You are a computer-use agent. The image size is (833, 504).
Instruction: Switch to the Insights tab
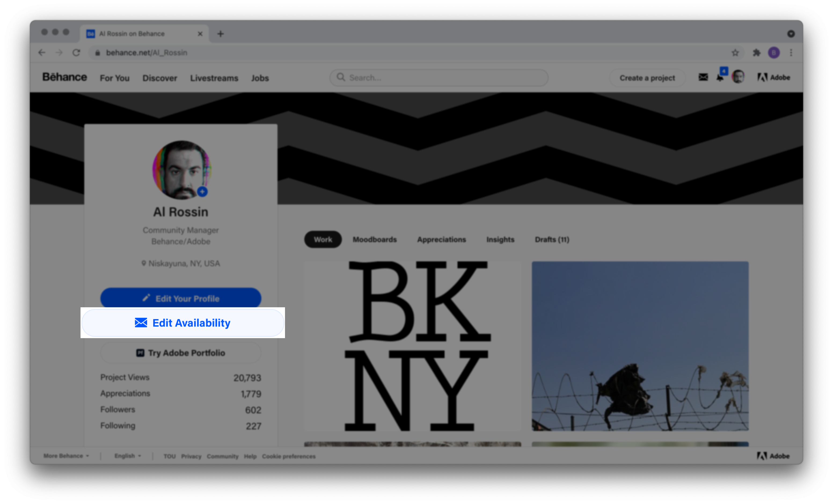point(500,239)
